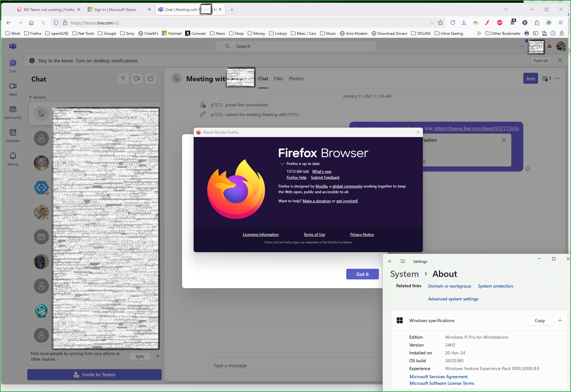Click Submit Feedback link
Image resolution: width=571 pixels, height=392 pixels.
325,177
